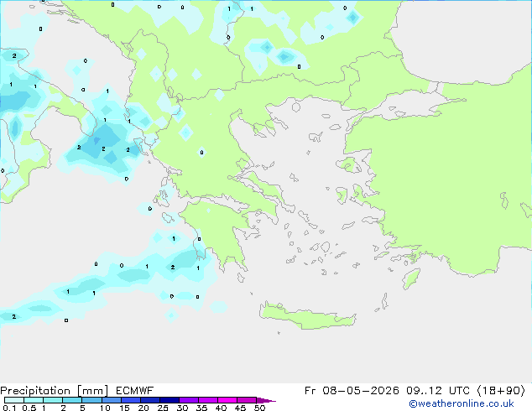This screenshot has width=532, height=411.
Task: Click the '09..12 UTC' time label
Action: pyautogui.click(x=438, y=391)
